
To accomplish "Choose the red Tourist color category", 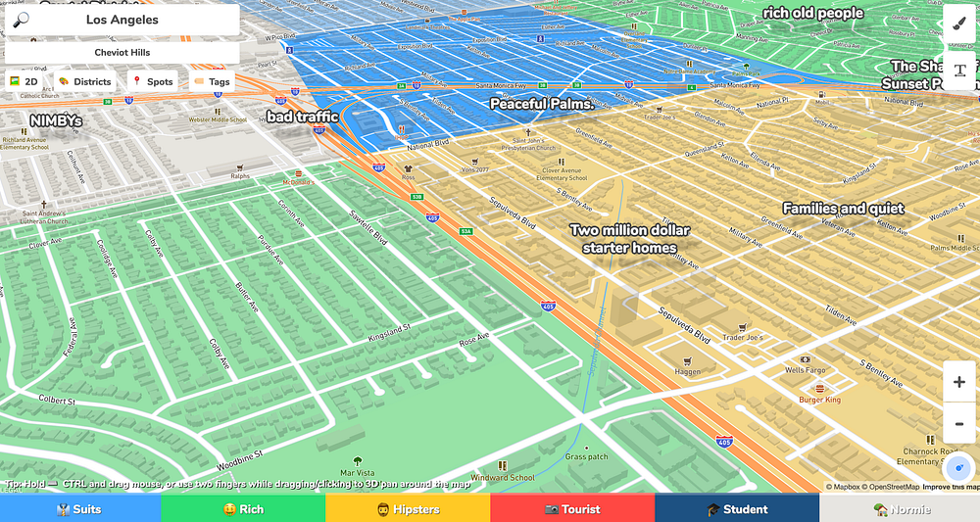I will (572, 509).
